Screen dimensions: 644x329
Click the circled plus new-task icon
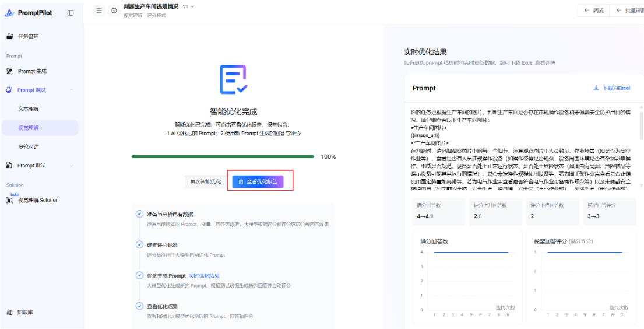(x=114, y=10)
